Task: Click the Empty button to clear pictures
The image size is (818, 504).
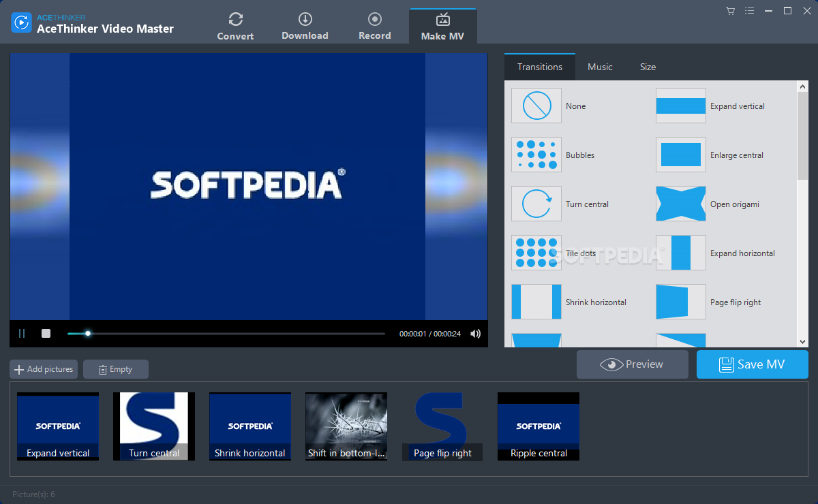Action: (116, 369)
